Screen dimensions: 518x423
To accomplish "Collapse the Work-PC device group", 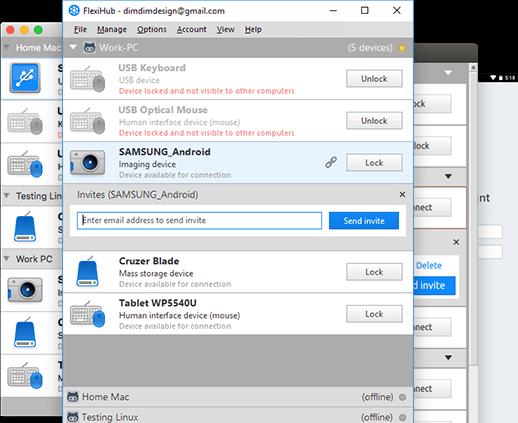I will [x=73, y=47].
